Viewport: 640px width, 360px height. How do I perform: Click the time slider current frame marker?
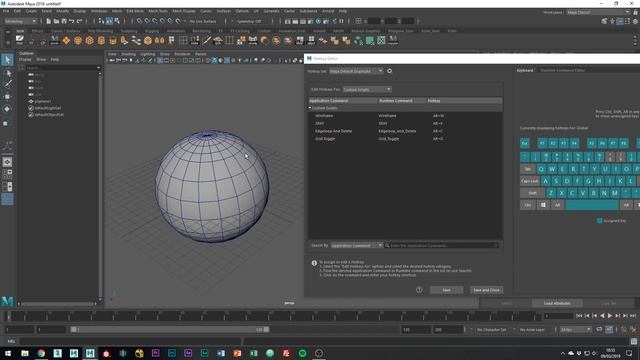(x=8, y=316)
